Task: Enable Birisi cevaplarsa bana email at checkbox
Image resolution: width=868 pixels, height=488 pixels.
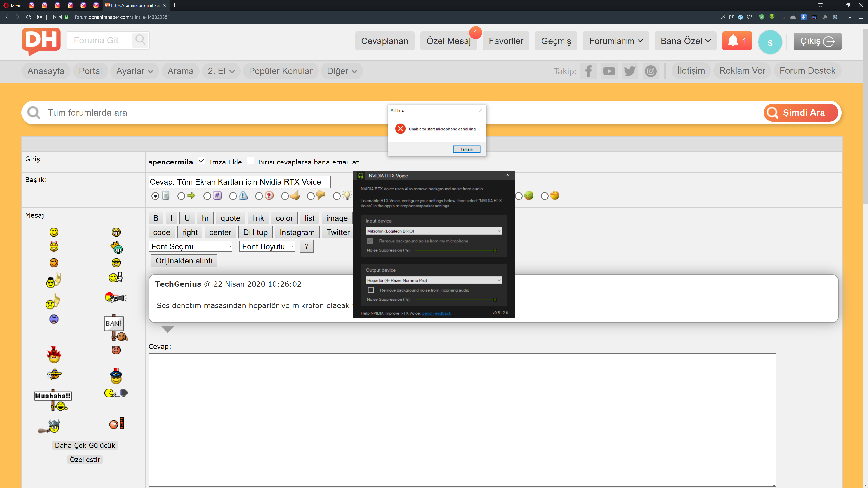Action: pyautogui.click(x=250, y=161)
